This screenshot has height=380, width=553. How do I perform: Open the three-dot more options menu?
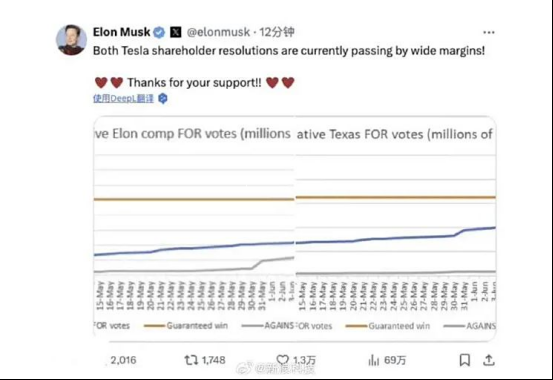click(489, 32)
